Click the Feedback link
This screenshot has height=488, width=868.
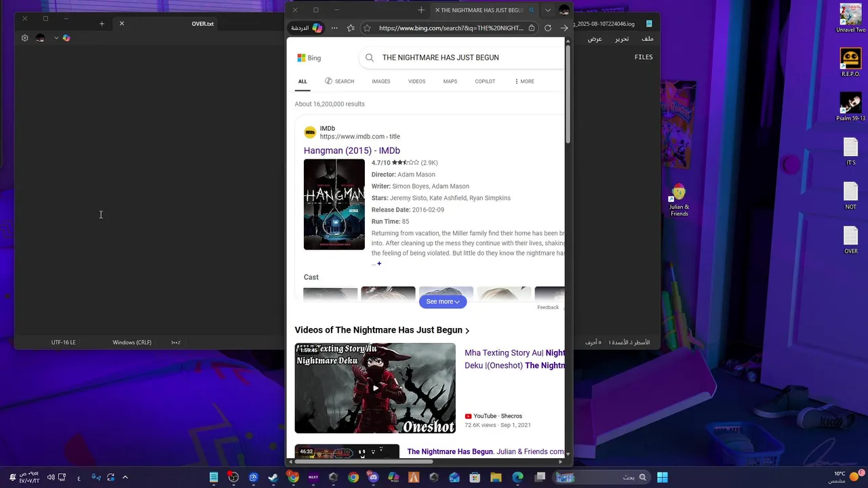point(548,307)
